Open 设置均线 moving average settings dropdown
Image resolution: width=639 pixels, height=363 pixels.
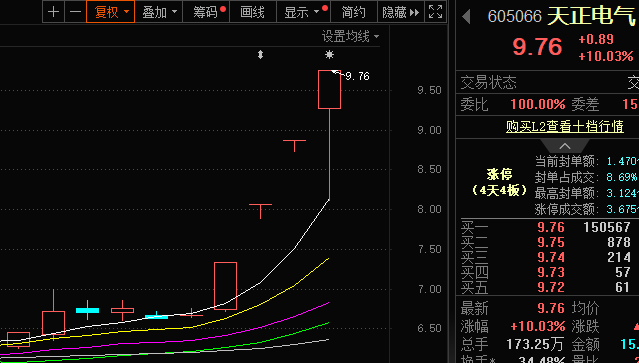350,37
